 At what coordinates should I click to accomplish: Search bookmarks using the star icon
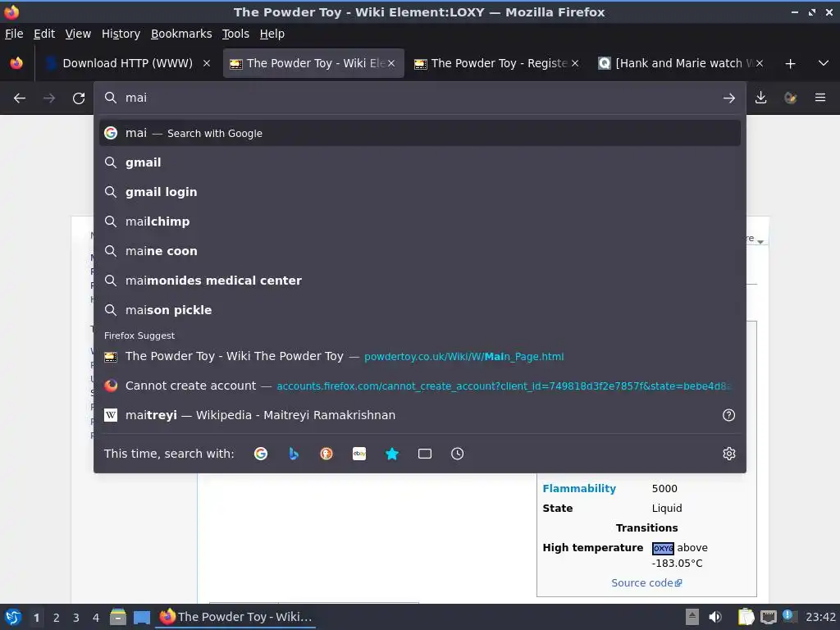(392, 454)
